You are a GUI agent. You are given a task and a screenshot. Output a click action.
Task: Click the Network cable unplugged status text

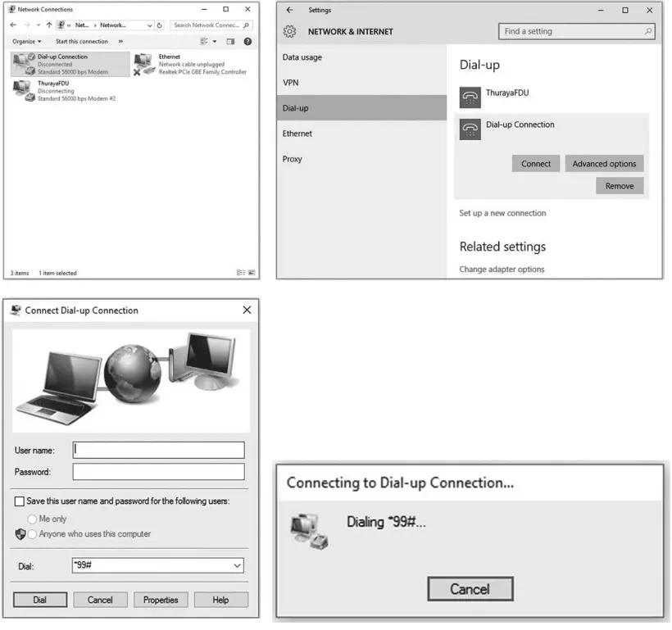(x=192, y=64)
